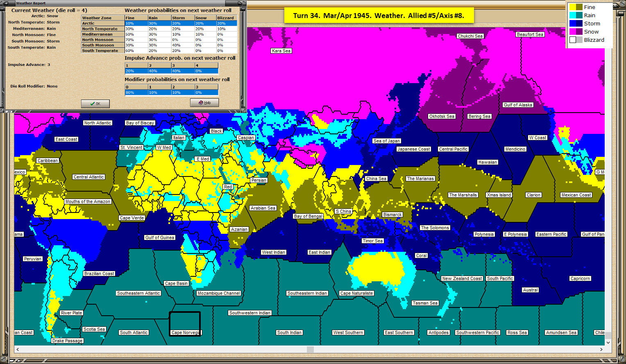Select the Southwestern Indian zone label
626x364 pixels.
tap(250, 313)
